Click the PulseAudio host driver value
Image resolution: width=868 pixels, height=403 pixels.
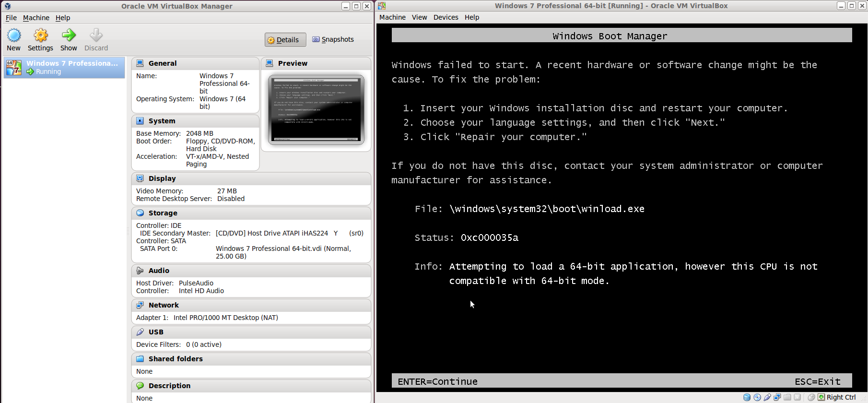[x=196, y=283]
